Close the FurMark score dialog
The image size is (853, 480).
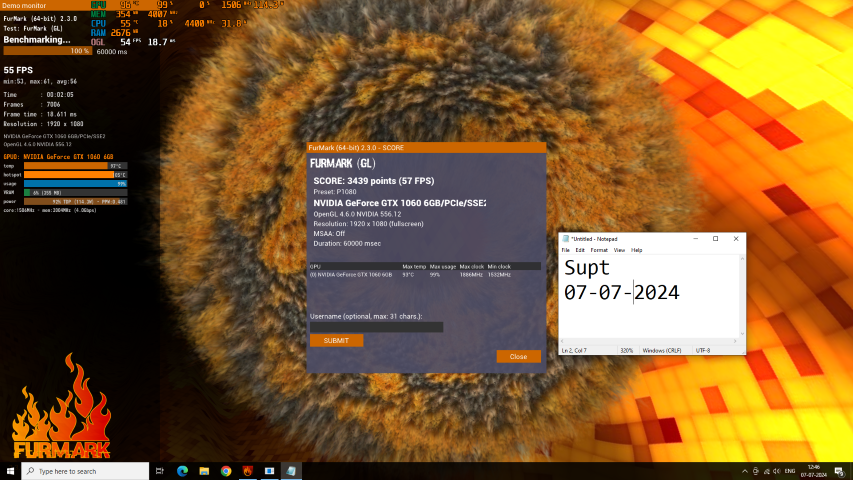518,356
